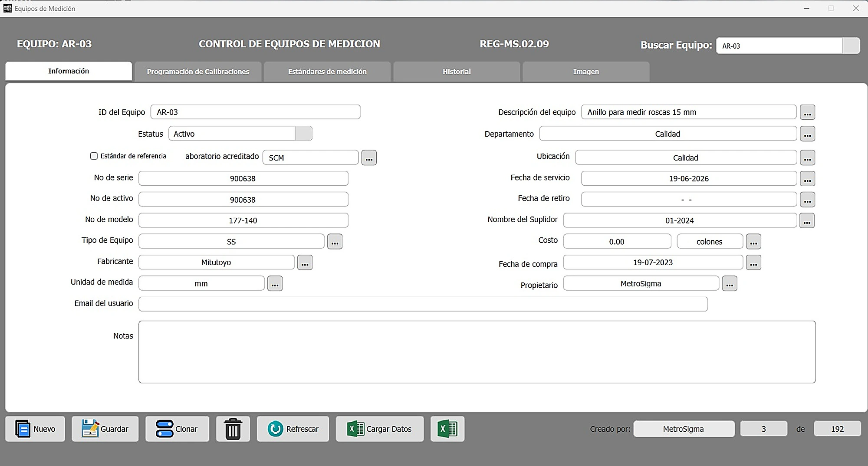868x466 pixels.
Task: Click ellipsis button next to Departamento
Action: coord(807,134)
